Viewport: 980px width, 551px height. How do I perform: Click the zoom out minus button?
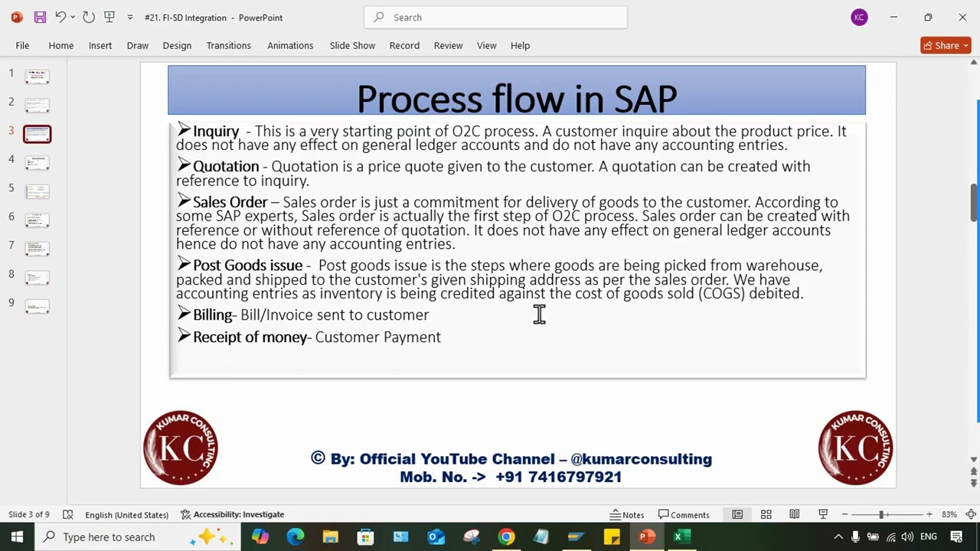tap(844, 514)
